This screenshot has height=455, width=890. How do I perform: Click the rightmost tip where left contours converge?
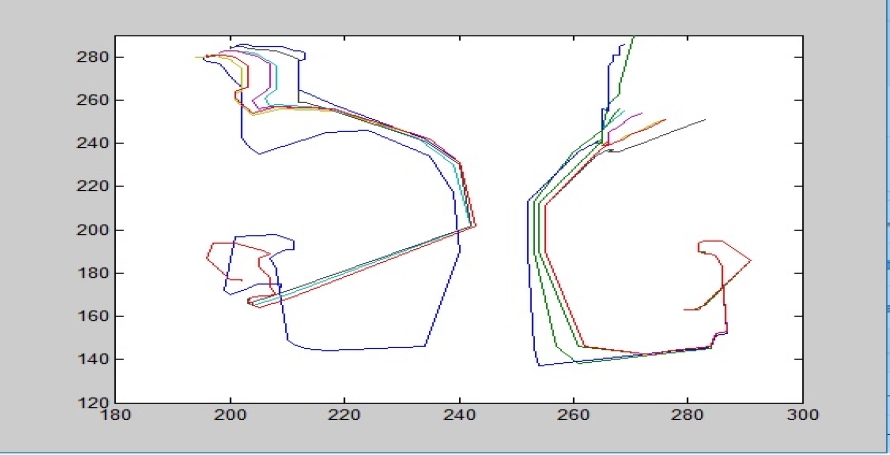(475, 225)
